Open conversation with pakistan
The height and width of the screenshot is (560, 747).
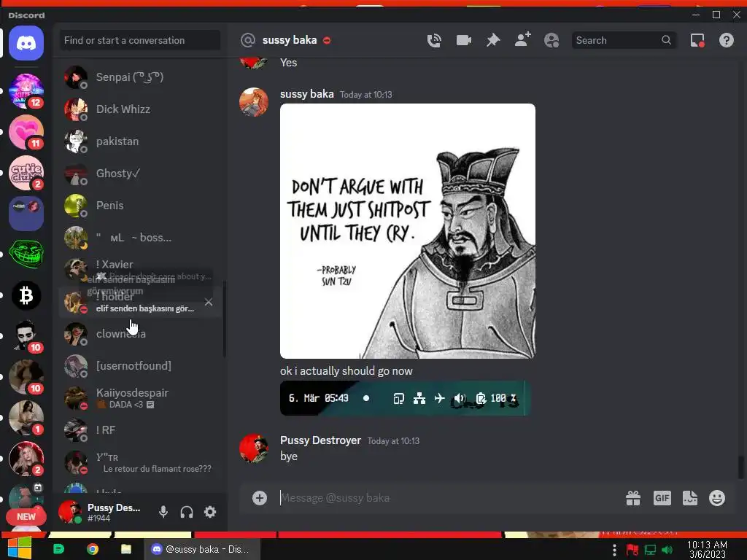(139, 141)
